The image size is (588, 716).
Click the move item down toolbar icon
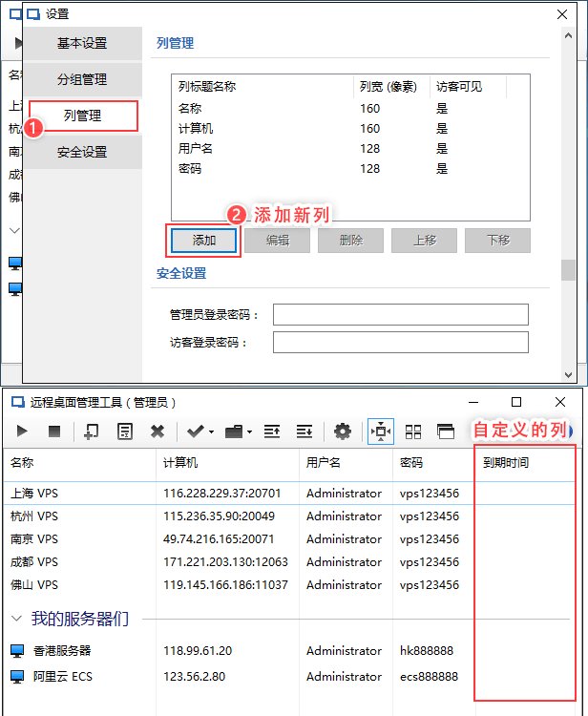[304, 432]
